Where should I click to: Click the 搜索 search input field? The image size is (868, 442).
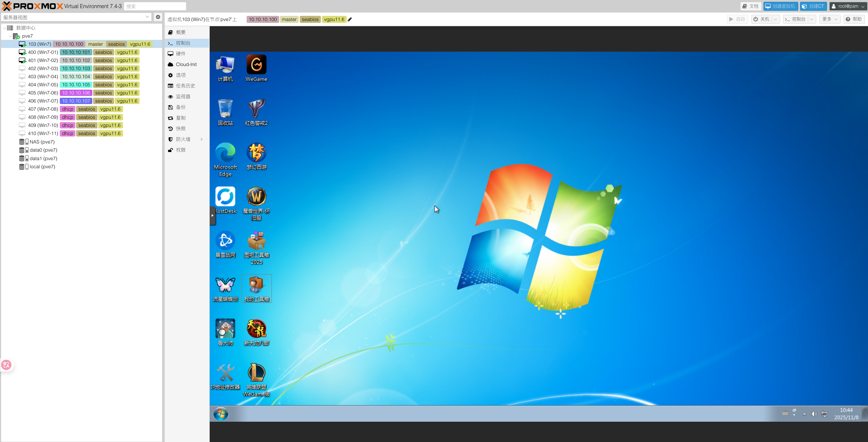[x=155, y=6]
